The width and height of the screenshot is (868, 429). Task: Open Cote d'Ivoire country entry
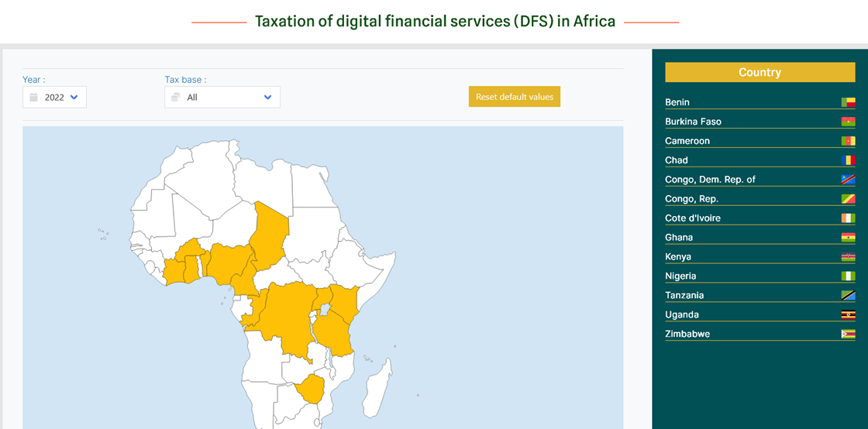coord(760,218)
